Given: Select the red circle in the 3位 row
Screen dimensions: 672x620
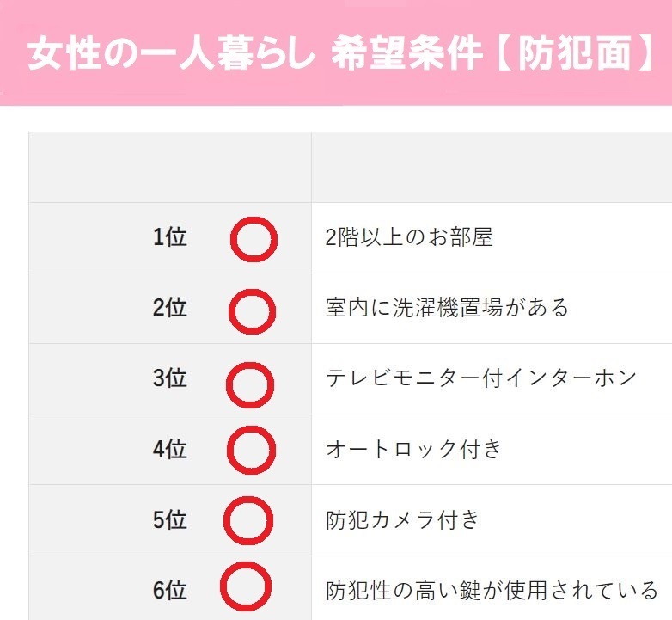Looking at the screenshot, I should tap(250, 384).
